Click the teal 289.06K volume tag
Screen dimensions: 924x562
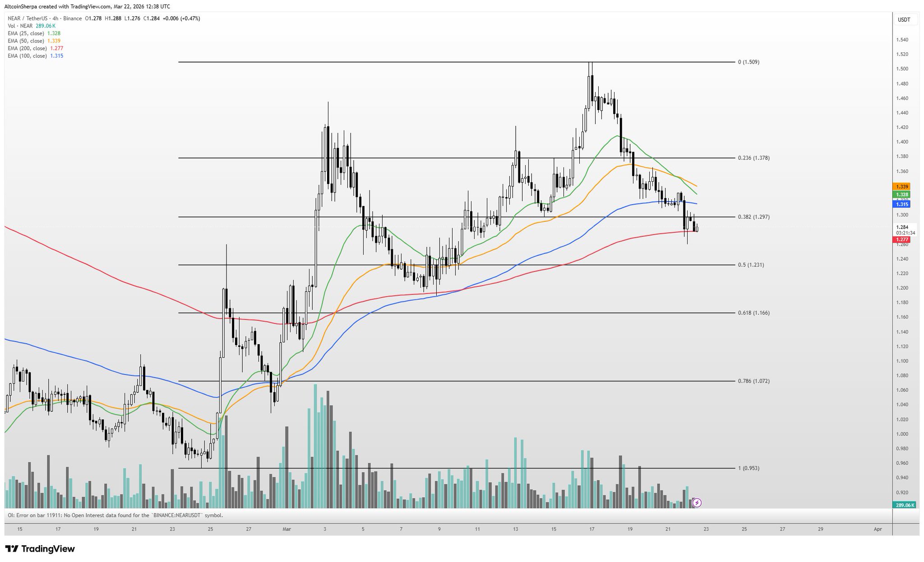coord(905,505)
